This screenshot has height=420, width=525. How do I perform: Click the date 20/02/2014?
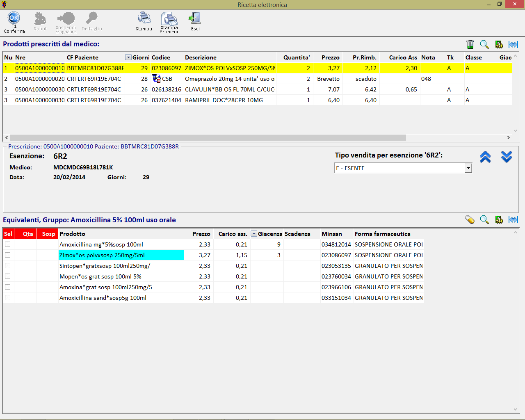coord(69,177)
